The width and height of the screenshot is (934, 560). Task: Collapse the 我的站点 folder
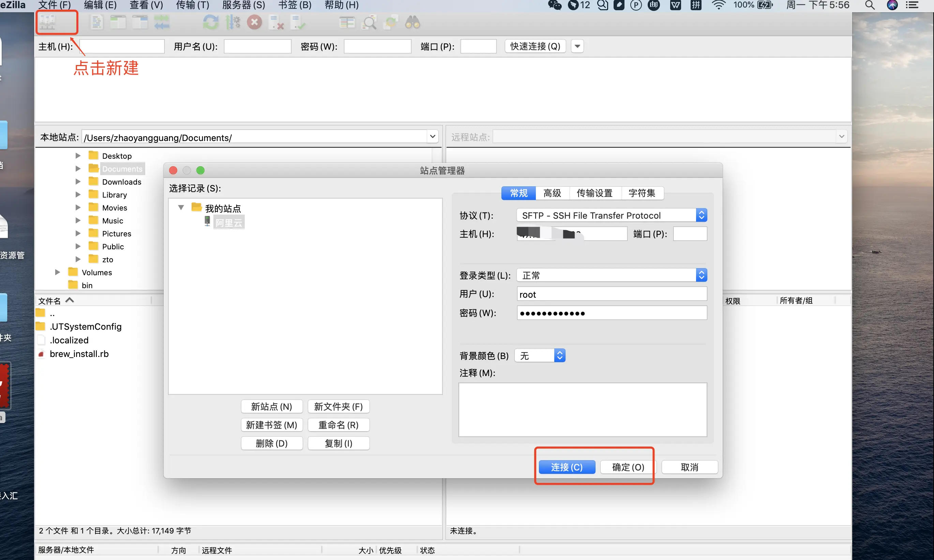(x=181, y=207)
